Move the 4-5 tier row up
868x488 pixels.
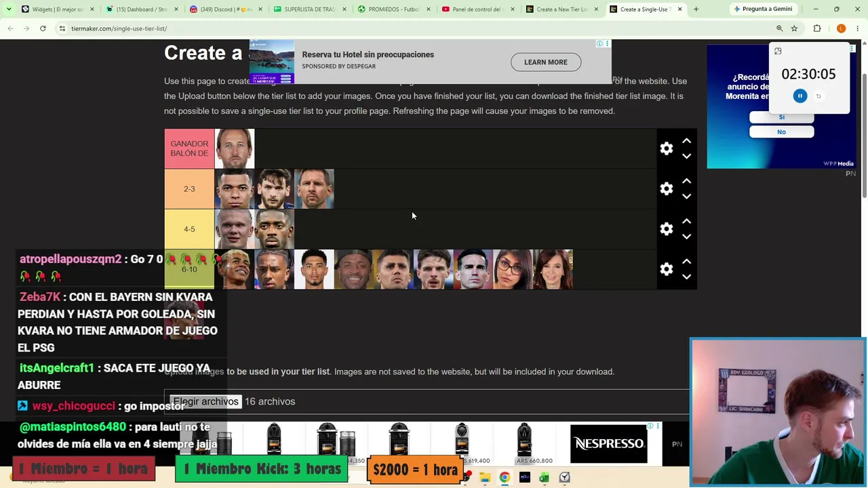[x=686, y=221]
